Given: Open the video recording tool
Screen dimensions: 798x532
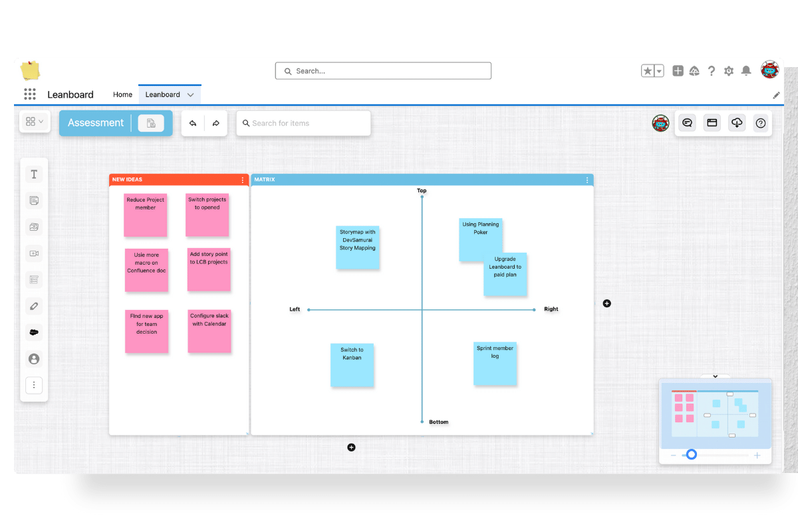Looking at the screenshot, I should pyautogui.click(x=34, y=253).
